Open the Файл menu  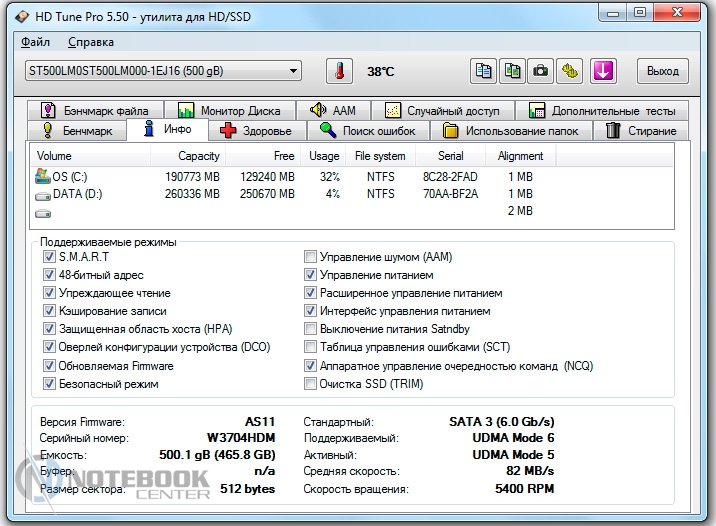pos(35,42)
